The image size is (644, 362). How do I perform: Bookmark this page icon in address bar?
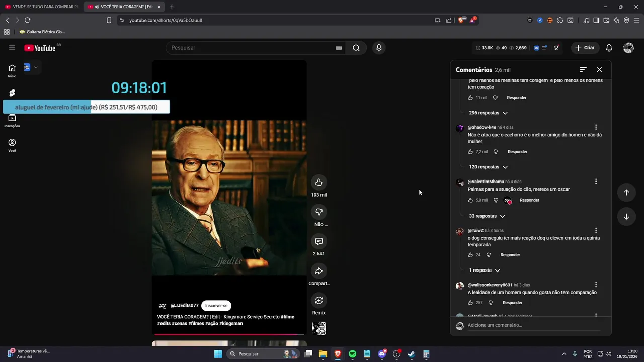tap(109, 20)
